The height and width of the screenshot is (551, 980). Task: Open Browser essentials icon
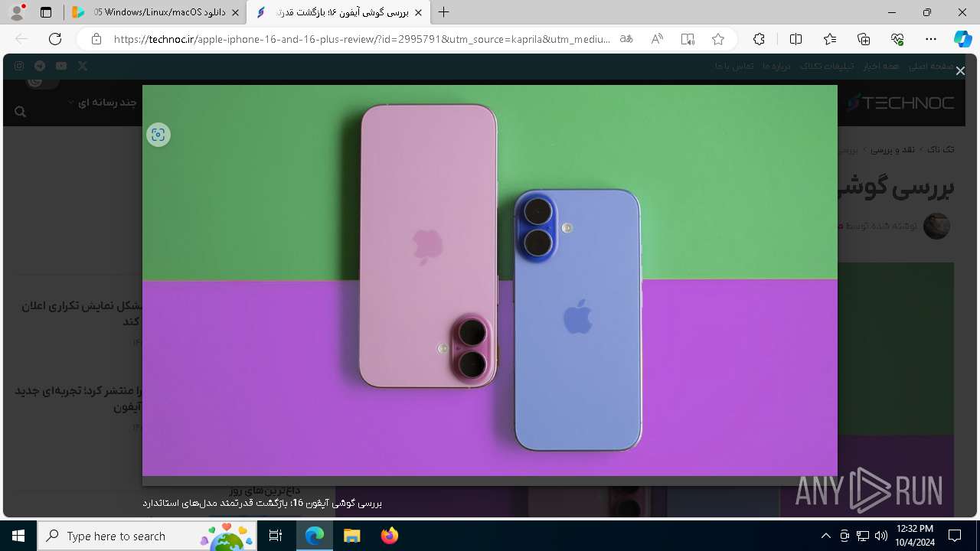[x=897, y=39]
